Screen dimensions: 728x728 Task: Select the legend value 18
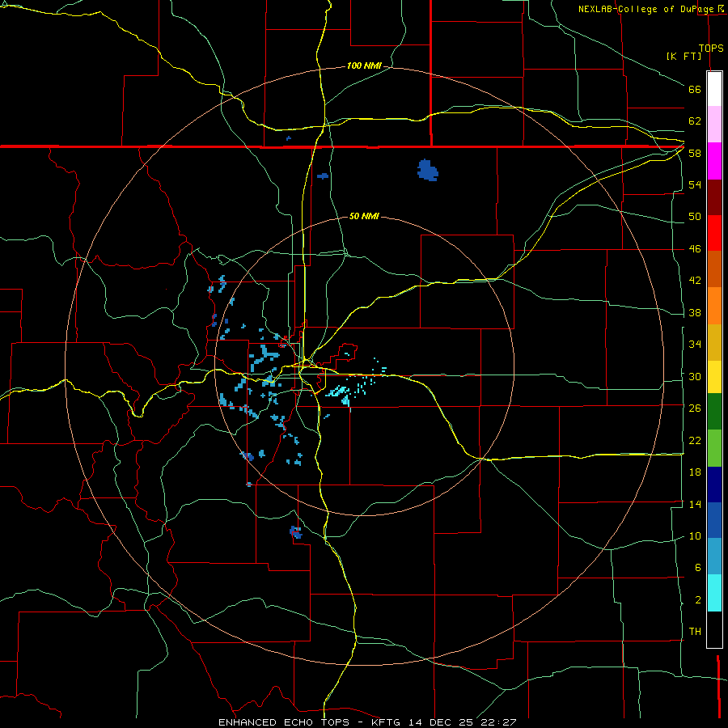pos(695,472)
